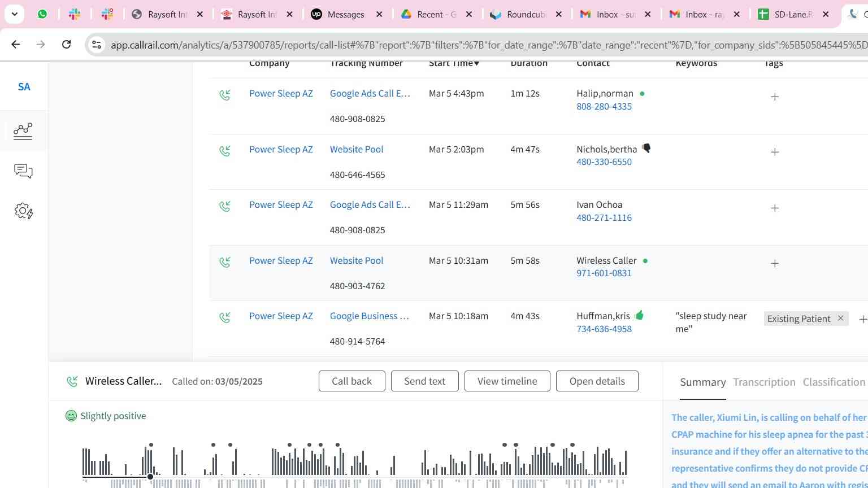Click the audio waveform playhead handle

[x=150, y=477]
